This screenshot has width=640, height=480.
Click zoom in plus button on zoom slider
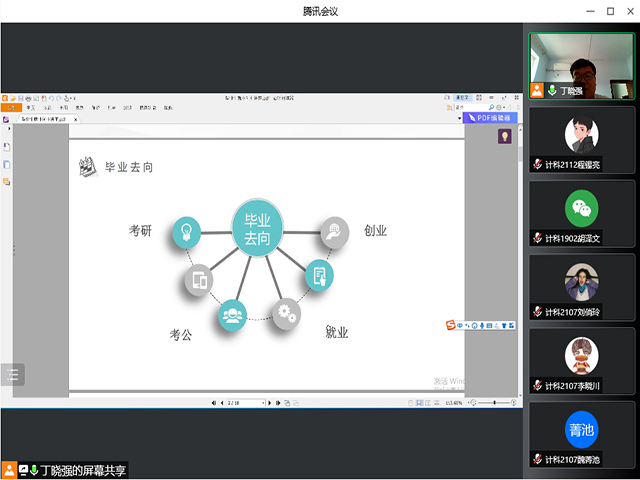514,402
